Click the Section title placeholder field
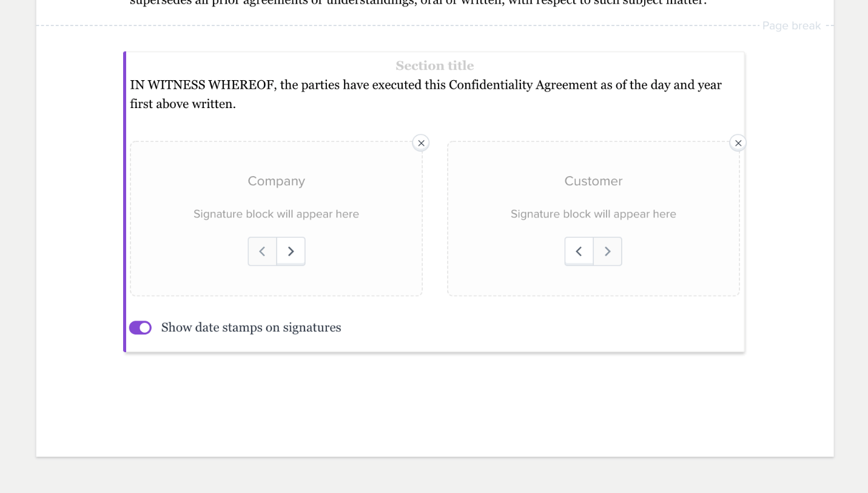Viewport: 868px width, 493px height. tap(434, 66)
